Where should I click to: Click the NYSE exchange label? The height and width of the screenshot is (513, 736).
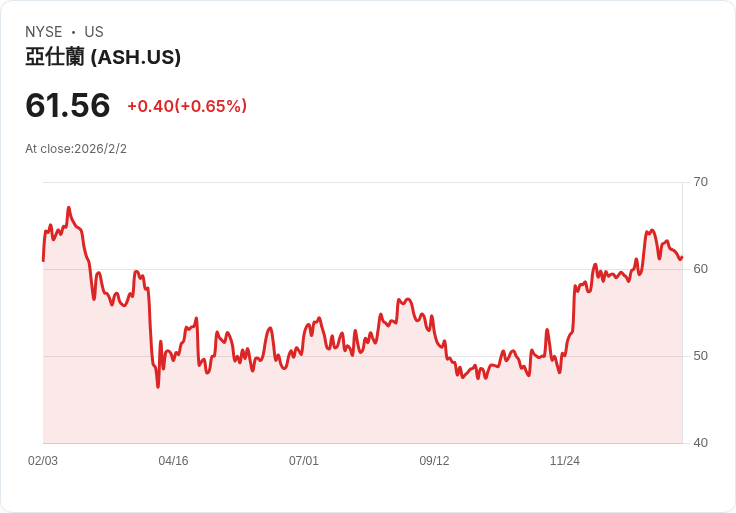coord(44,32)
